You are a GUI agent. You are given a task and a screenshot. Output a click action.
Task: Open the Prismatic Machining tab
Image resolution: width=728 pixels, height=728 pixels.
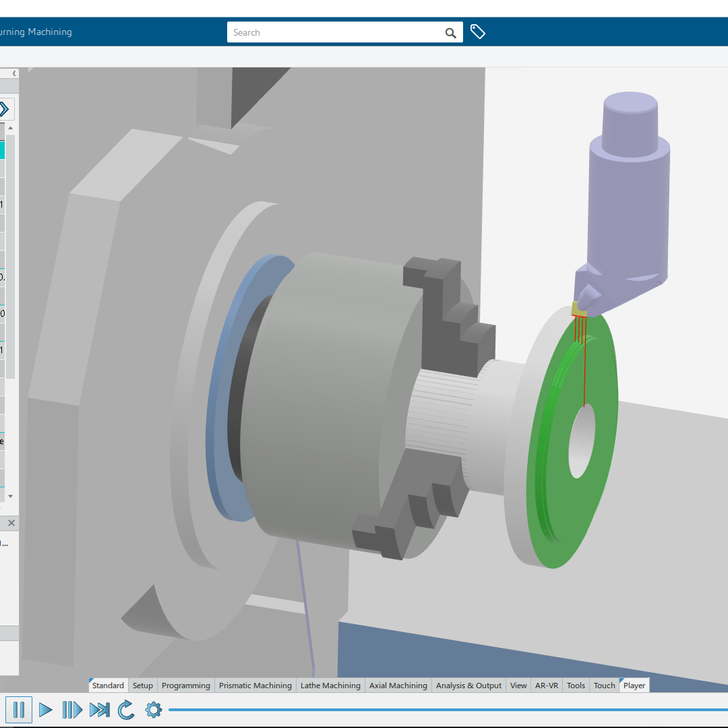click(x=255, y=686)
